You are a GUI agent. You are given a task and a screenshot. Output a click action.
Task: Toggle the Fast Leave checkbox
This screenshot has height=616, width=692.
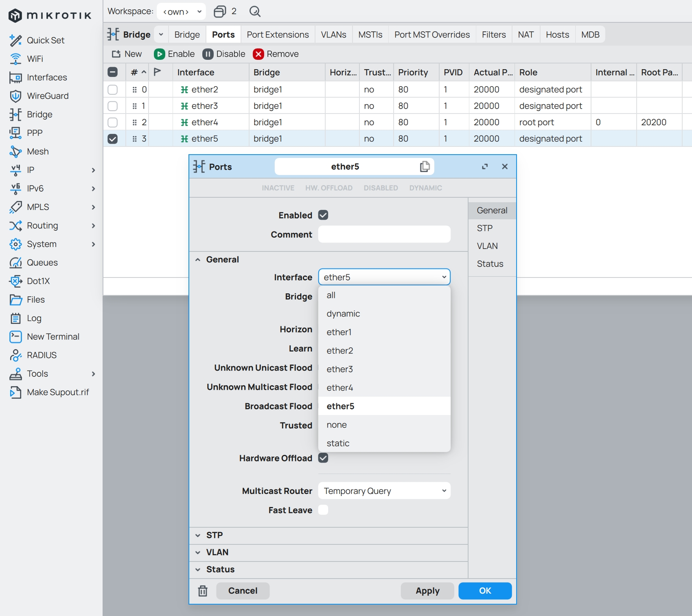click(x=323, y=510)
